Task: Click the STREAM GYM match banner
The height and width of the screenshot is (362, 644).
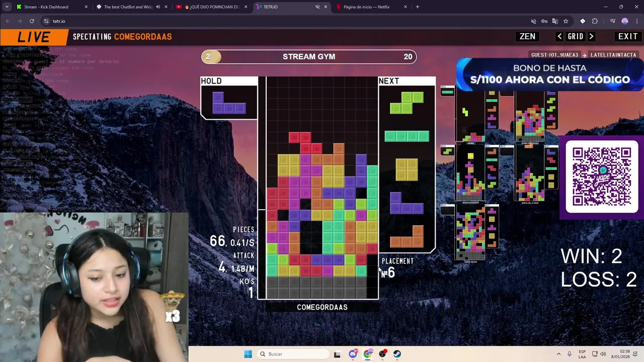Action: tap(309, 57)
